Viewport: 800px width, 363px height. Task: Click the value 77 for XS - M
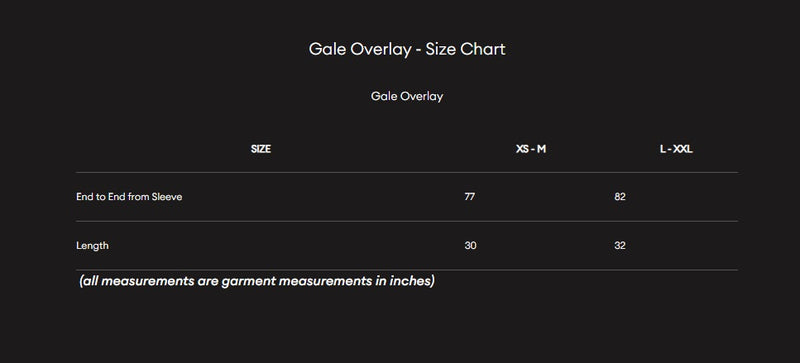469,197
